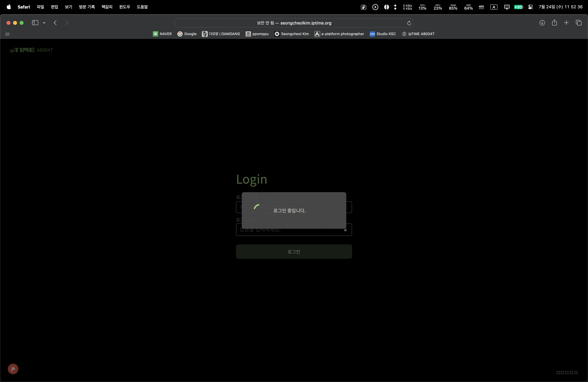
Task: Open the 도움말 menu
Action: click(142, 7)
